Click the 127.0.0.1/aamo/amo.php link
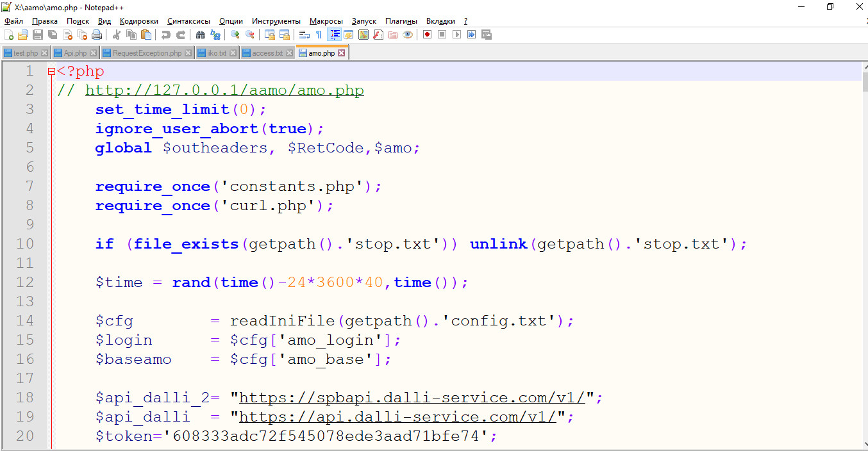 click(x=224, y=90)
